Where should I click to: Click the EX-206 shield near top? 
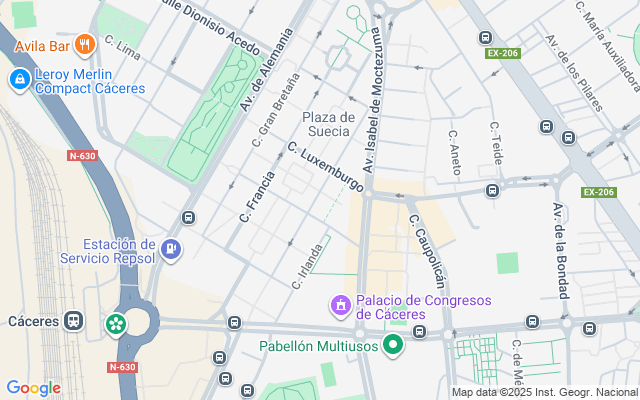click(503, 53)
